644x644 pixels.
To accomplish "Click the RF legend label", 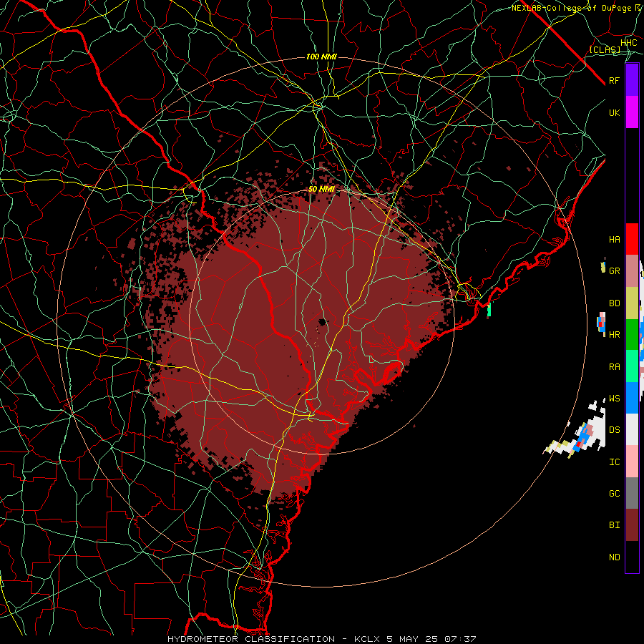I will 615,81.
